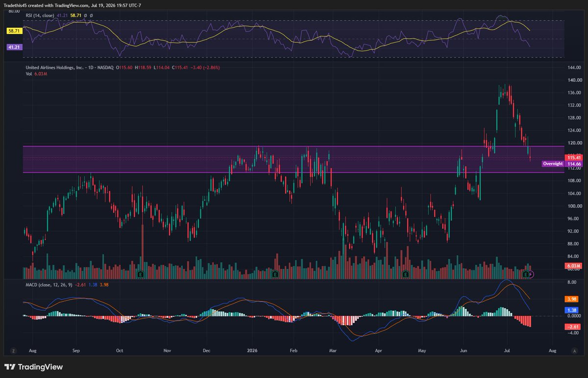Viewport: 588px width, 378px height.
Task: Click the red 6.03M volume axis label
Action: (x=573, y=266)
